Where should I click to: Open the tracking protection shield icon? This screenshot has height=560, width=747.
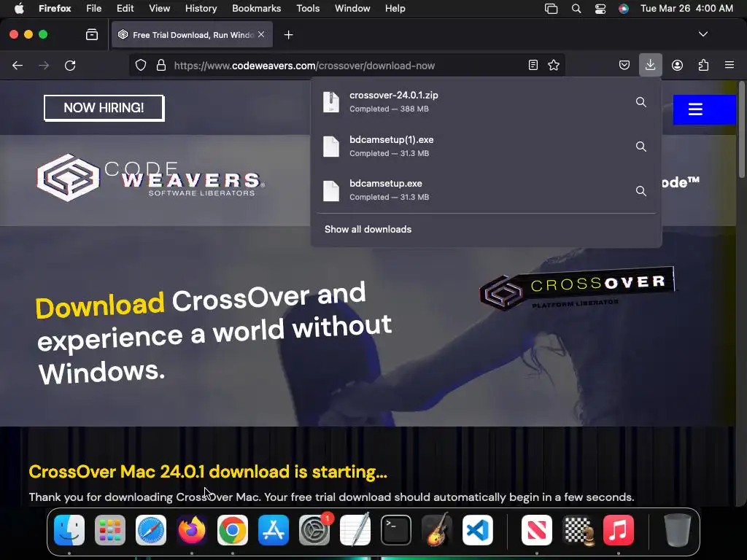pyautogui.click(x=141, y=65)
